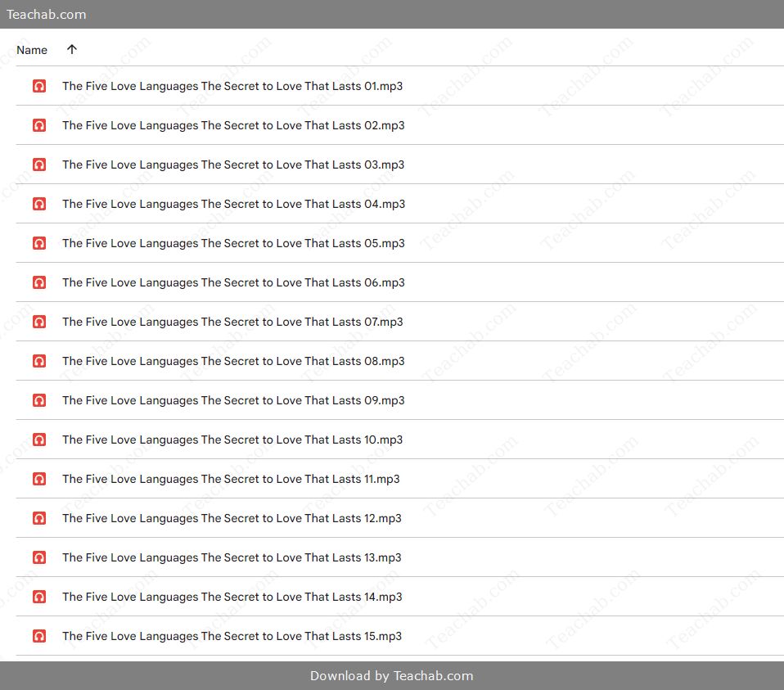Click the audio icon for file 03.mp3
Screen dimensions: 784x690
39,165
